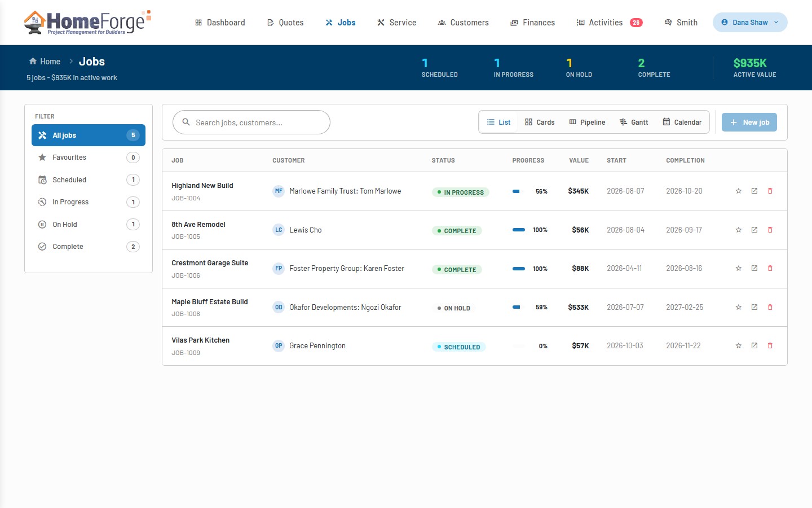Open the Quotes section
The image size is (812, 508).
(x=285, y=23)
